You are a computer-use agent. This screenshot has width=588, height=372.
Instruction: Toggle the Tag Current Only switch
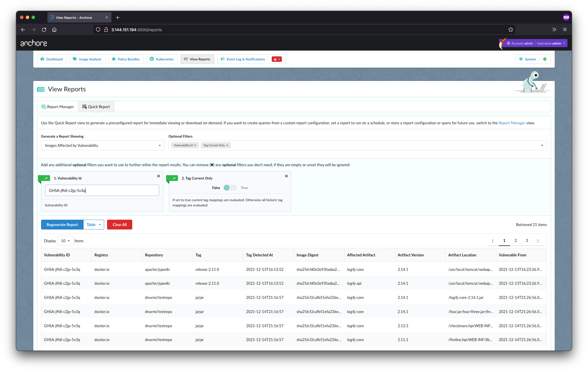[230, 188]
